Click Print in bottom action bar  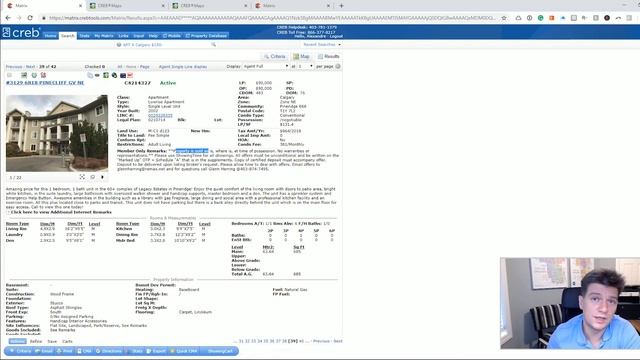(64, 351)
